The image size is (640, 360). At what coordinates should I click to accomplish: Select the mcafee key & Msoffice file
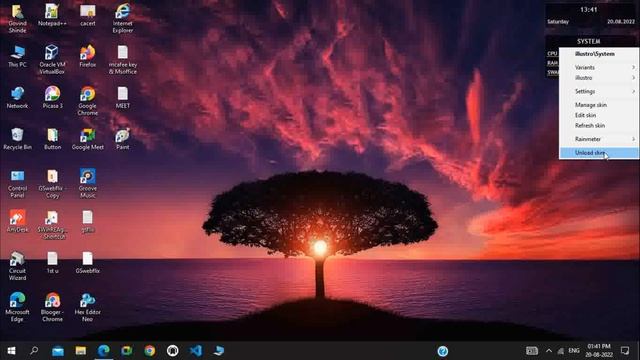[x=122, y=60]
